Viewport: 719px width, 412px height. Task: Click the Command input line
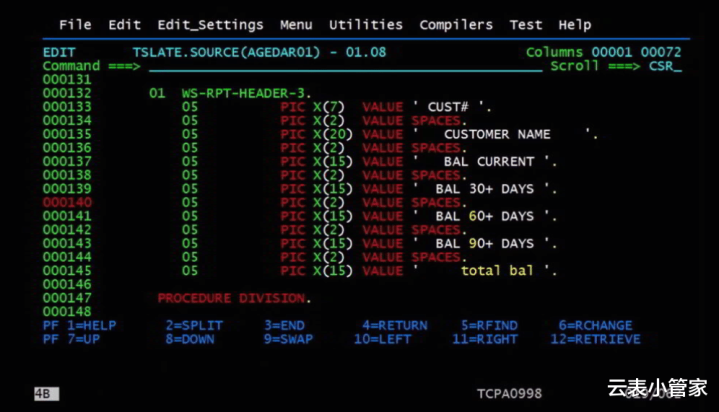click(x=345, y=66)
